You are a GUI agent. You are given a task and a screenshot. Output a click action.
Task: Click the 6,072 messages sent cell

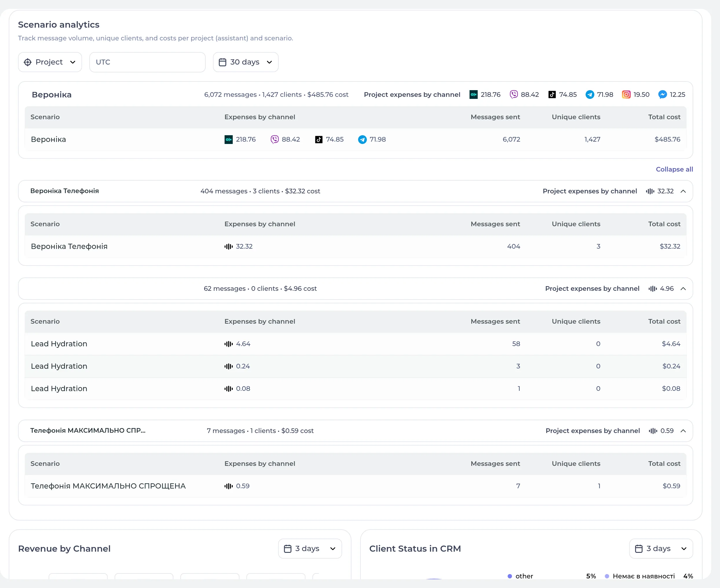[x=511, y=140]
